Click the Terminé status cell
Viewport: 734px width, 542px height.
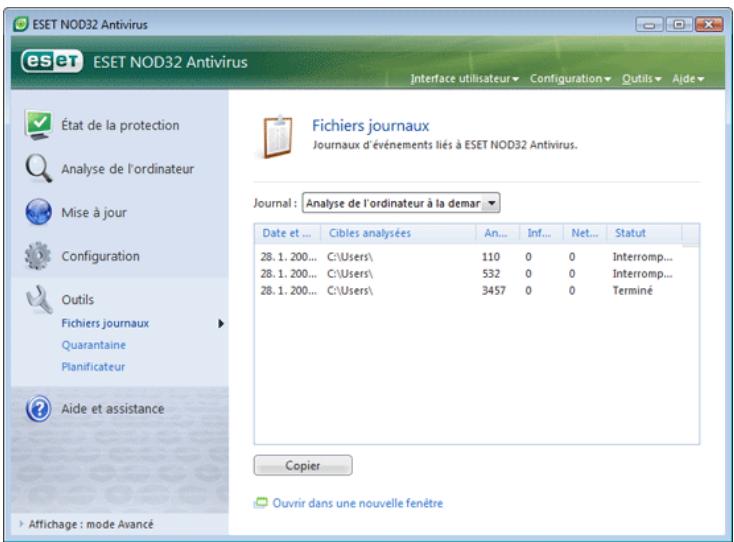632,290
